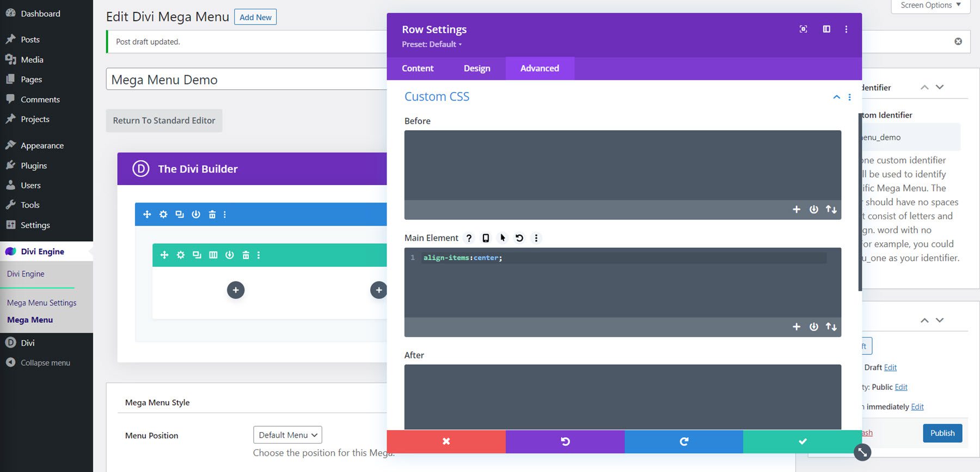Screen dimensions: 980x472
Task: Move identifier panel up with chevron
Action: [924, 87]
